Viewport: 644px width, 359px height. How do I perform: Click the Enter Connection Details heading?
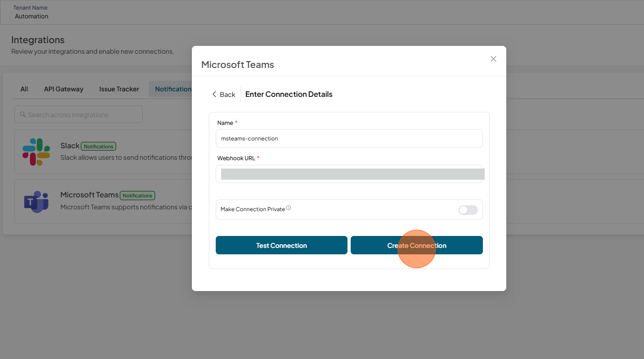(x=289, y=94)
